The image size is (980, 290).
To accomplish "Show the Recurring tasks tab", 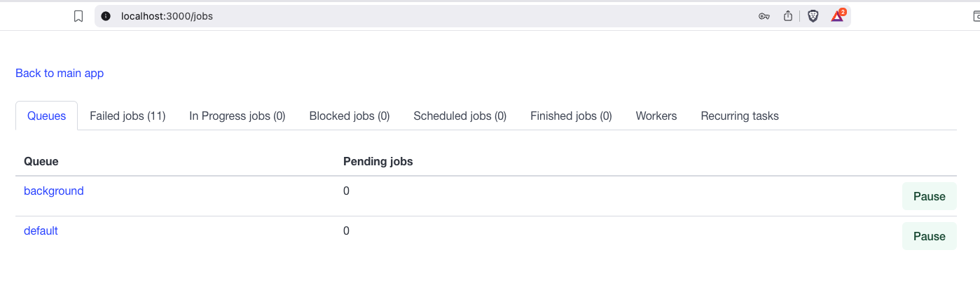I will (x=740, y=116).
